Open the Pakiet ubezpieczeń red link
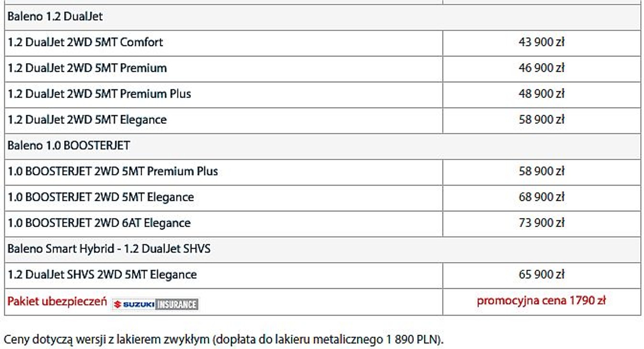Image resolution: width=644 pixels, height=349 pixels. pyautogui.click(x=57, y=302)
